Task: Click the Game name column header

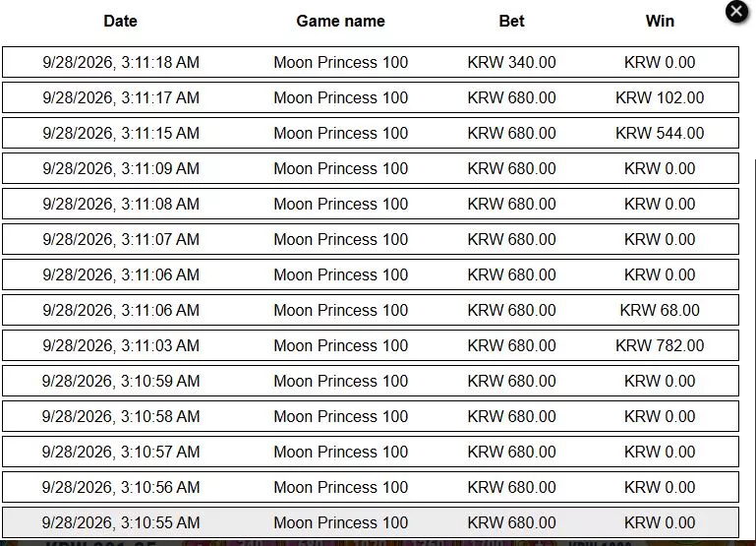Action: pos(340,21)
